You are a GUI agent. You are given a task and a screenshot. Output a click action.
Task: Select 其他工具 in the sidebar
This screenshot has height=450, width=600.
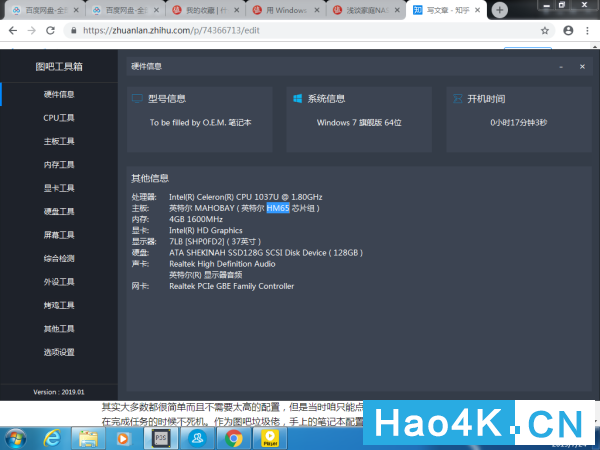(59, 328)
